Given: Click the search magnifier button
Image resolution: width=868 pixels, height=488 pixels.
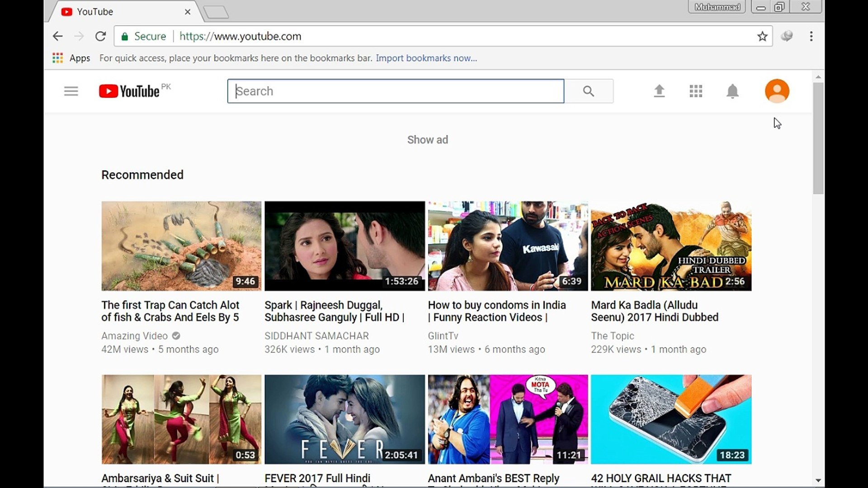Looking at the screenshot, I should (x=588, y=91).
